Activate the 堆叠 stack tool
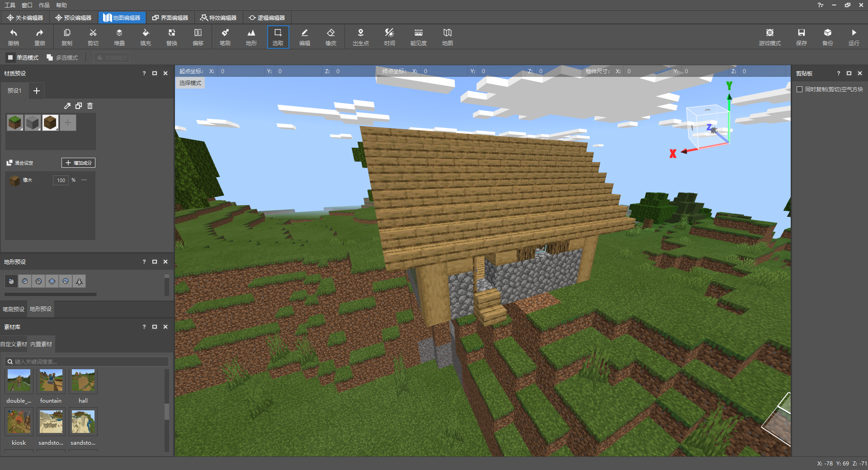 point(119,37)
